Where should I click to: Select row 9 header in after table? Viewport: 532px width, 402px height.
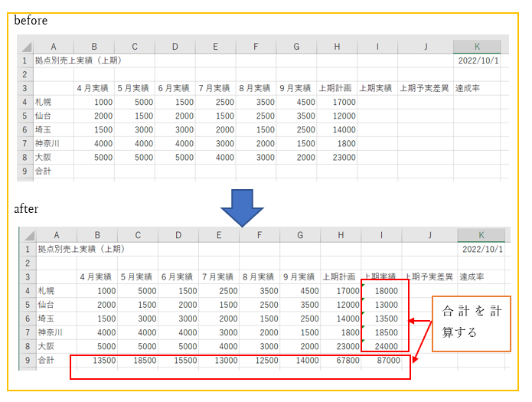[26, 360]
